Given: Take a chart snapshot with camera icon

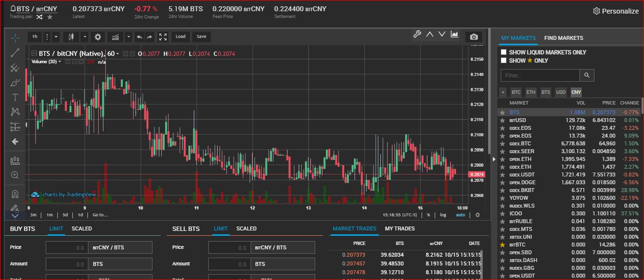Looking at the screenshot, I should click(474, 36).
